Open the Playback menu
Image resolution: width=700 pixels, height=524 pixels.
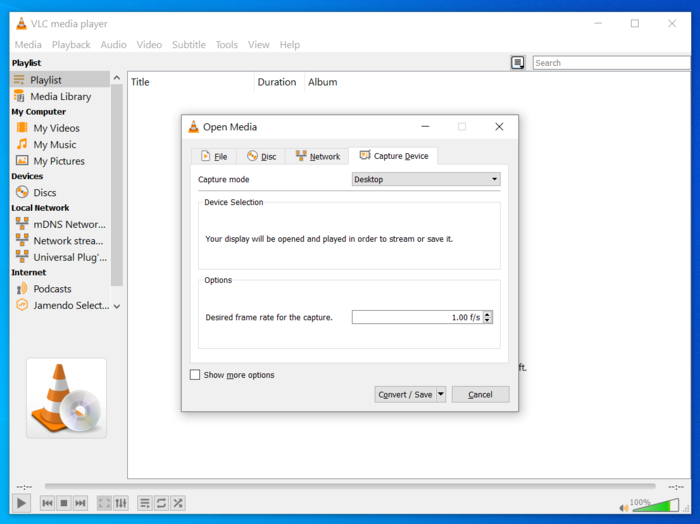click(x=71, y=45)
